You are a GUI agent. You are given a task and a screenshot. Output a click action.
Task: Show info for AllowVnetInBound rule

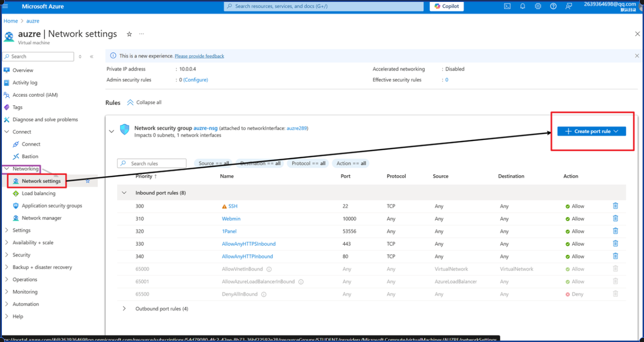click(269, 269)
